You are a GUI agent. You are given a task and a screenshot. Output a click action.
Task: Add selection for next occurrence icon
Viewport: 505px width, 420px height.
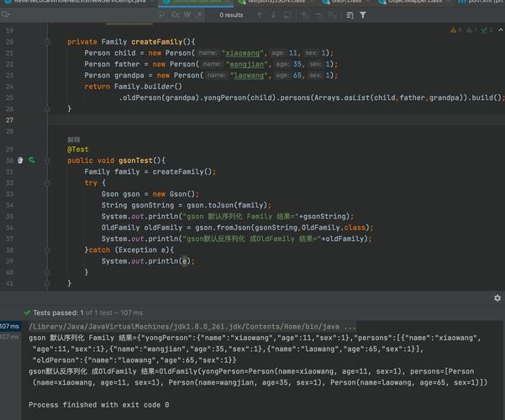[x=305, y=15]
